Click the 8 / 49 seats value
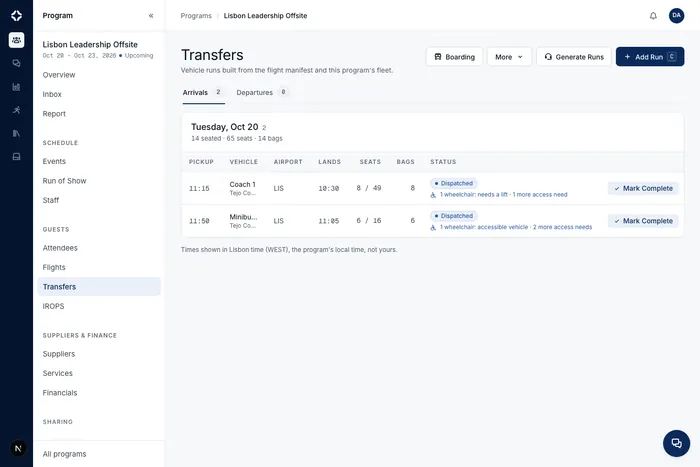Screen dimensions: 700x467 [x=369, y=188]
